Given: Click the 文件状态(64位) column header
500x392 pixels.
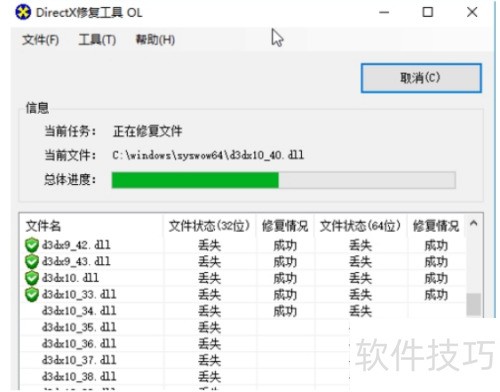Looking at the screenshot, I should pos(360,226).
